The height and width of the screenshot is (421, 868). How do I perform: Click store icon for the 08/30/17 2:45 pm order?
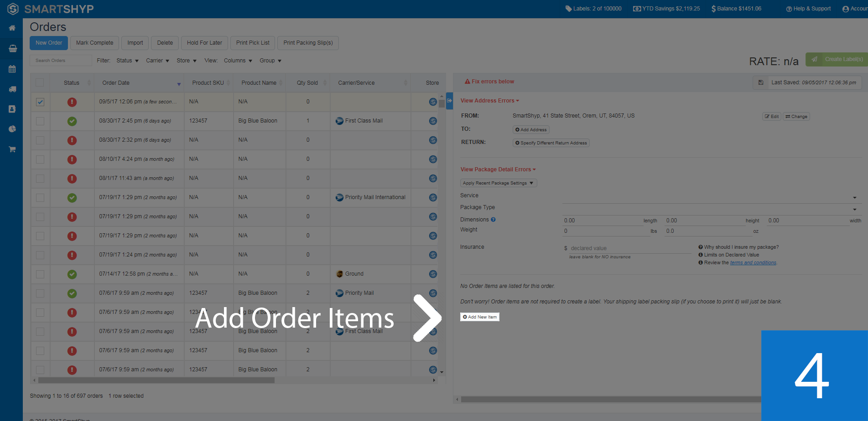coord(433,121)
